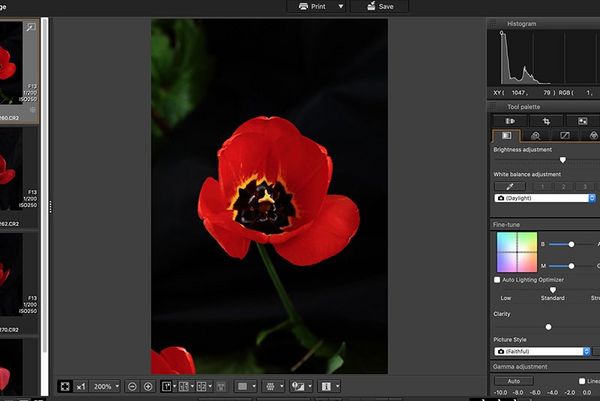Click the fit-to-window view icon

(x=65, y=386)
